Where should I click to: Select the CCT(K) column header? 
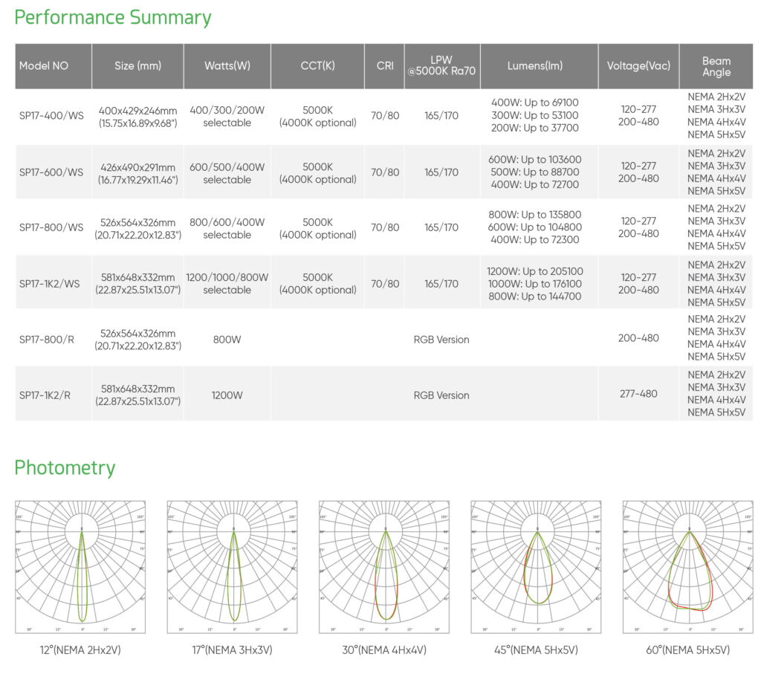click(x=317, y=66)
